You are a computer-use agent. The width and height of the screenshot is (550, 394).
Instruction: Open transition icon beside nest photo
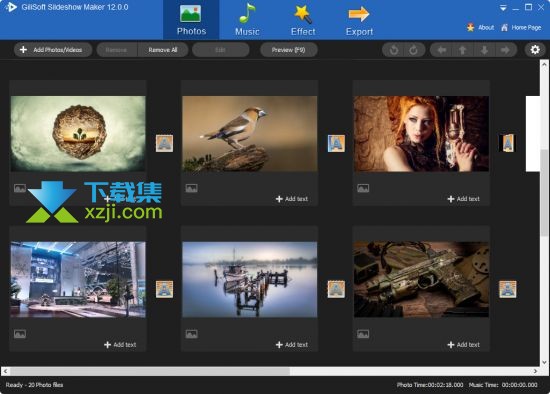[165, 143]
